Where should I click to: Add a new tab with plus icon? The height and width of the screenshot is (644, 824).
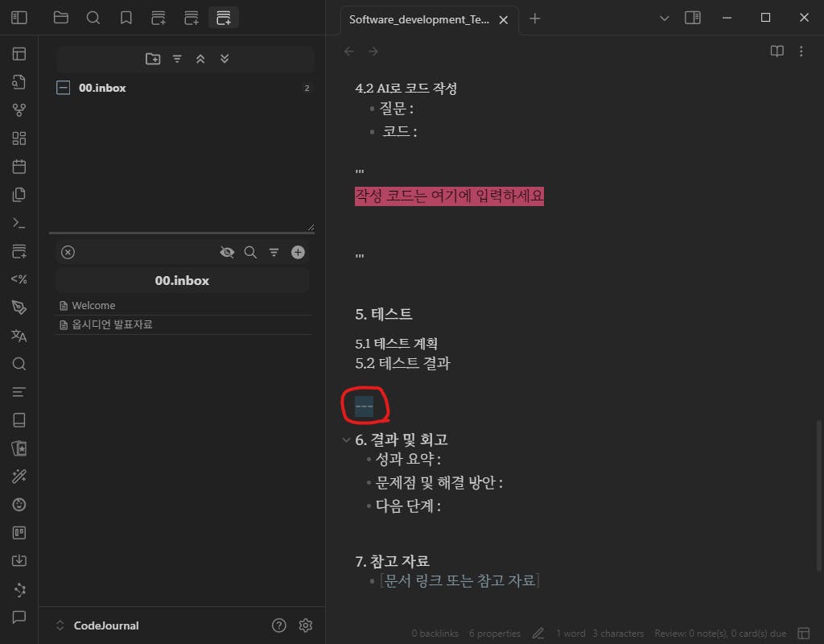tap(534, 19)
